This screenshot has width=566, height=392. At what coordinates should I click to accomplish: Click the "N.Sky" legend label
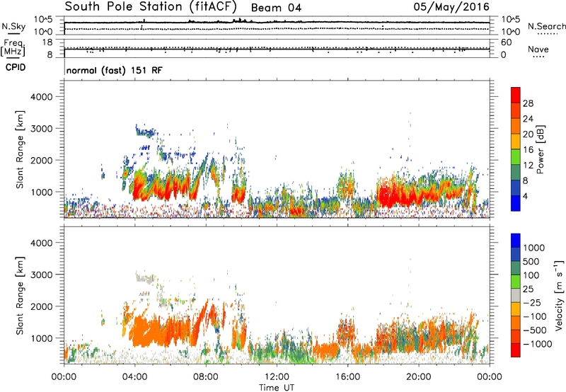point(13,26)
